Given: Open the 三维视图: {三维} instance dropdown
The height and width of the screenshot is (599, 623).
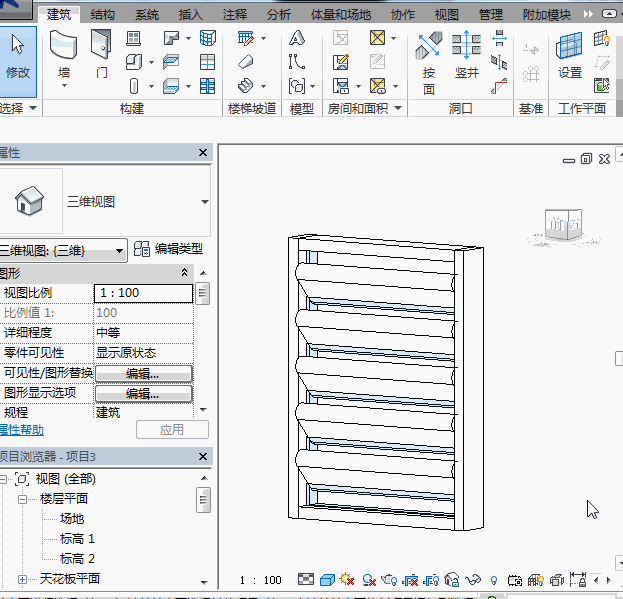Looking at the screenshot, I should [x=120, y=249].
